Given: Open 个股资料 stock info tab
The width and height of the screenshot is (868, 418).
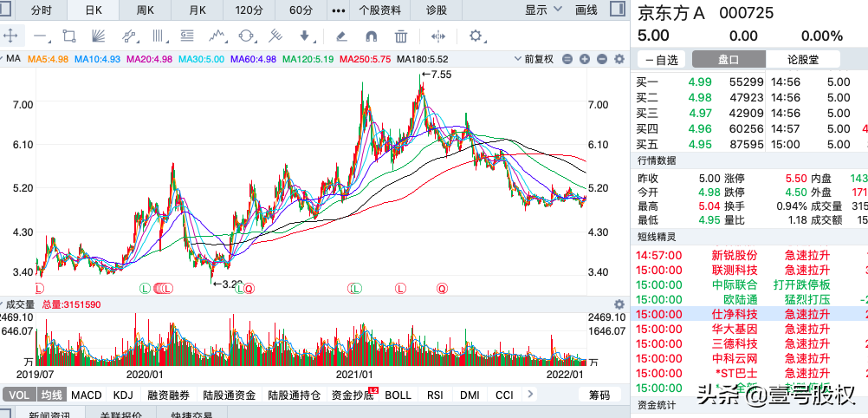Looking at the screenshot, I should [379, 10].
